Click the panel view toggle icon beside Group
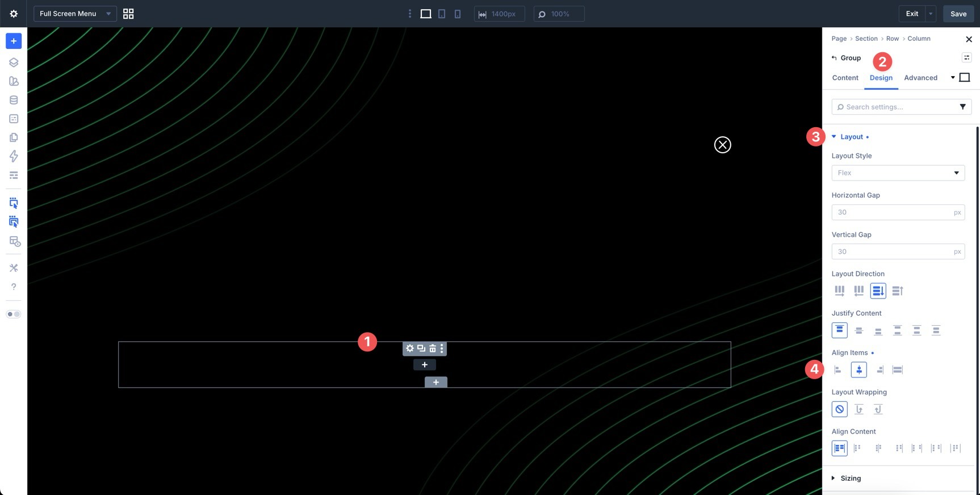The width and height of the screenshot is (980, 495). [x=966, y=57]
